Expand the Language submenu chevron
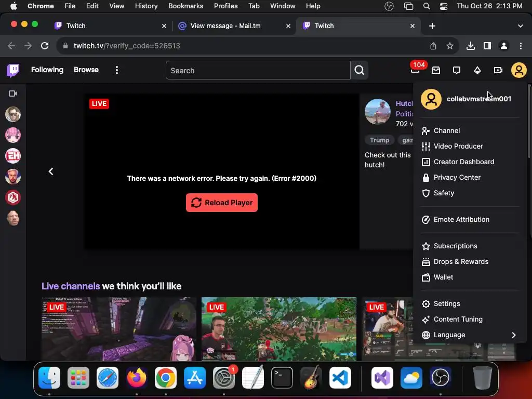This screenshot has width=532, height=399. (x=514, y=335)
